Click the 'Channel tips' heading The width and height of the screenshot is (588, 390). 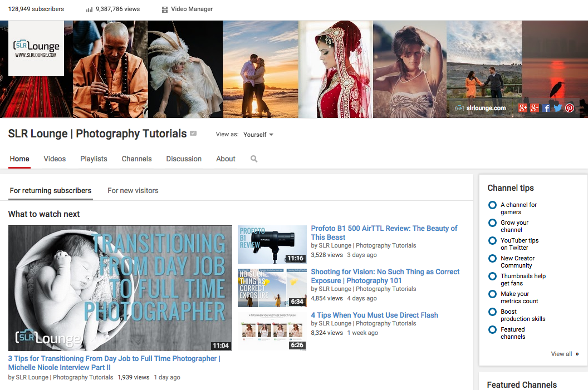(511, 188)
